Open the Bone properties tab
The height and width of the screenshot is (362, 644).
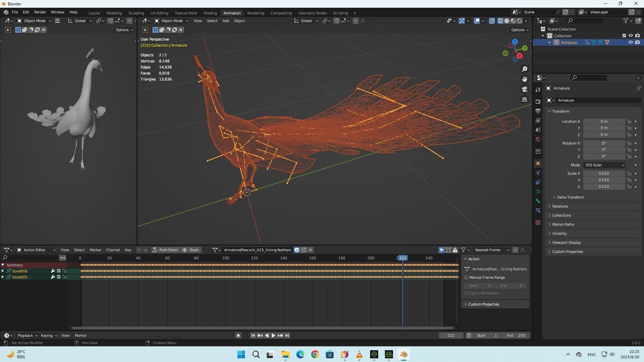[538, 201]
